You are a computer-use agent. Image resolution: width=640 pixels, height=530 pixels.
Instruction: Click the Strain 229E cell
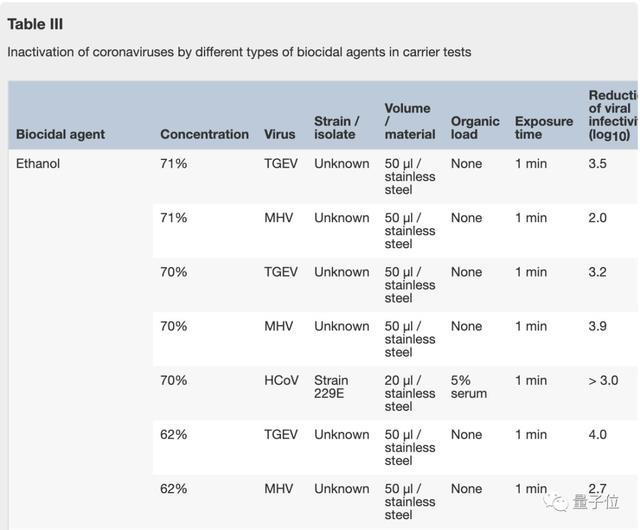pos(331,386)
